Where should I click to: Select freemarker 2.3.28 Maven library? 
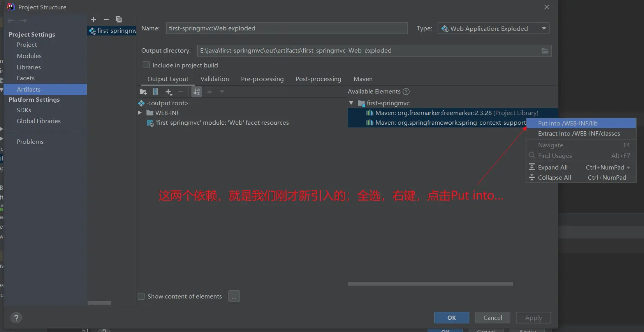(x=453, y=113)
